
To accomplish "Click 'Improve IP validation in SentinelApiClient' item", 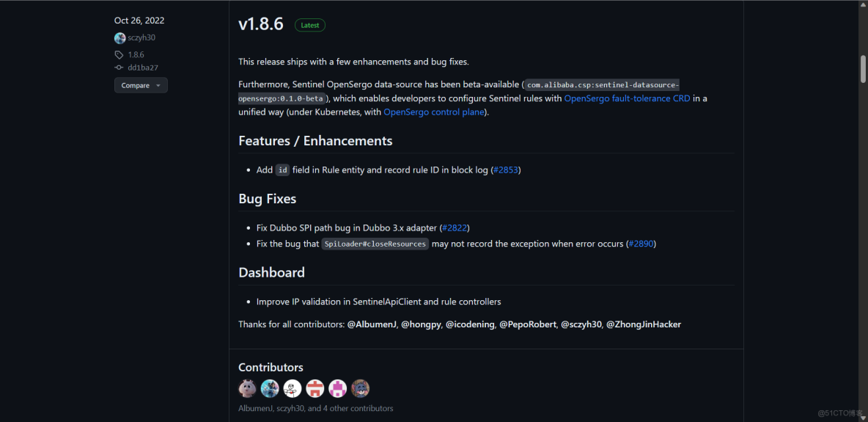I will 378,302.
